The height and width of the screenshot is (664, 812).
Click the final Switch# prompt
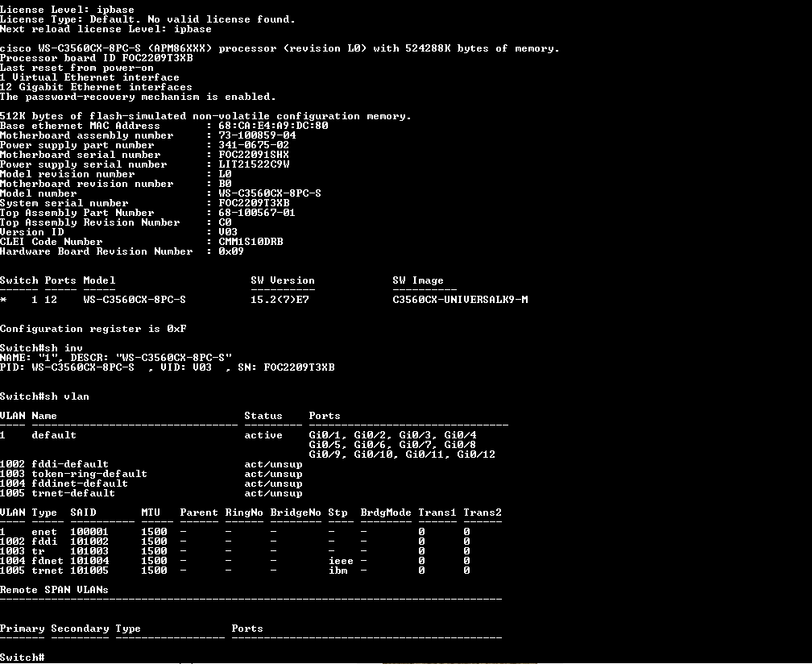pos(23,658)
